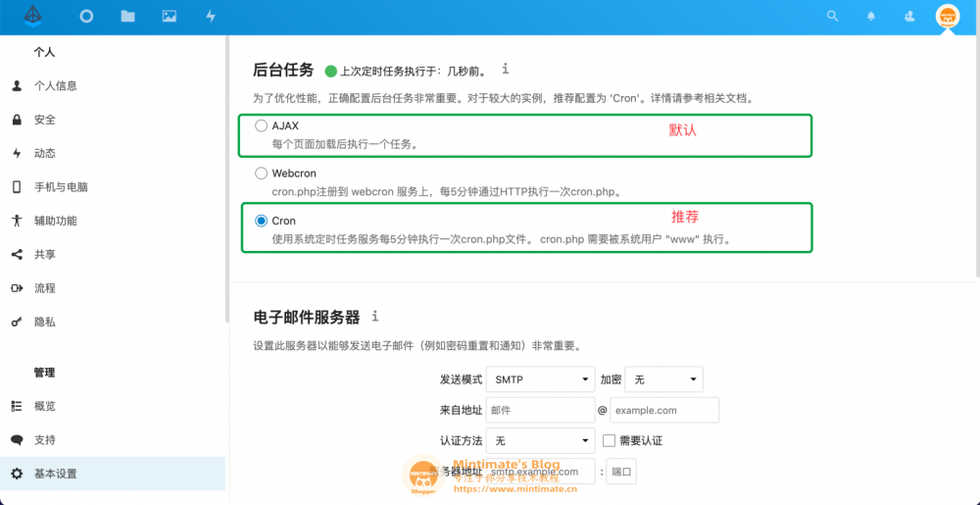Click the Cron option label
Screen dimensions: 980x505
tap(284, 221)
